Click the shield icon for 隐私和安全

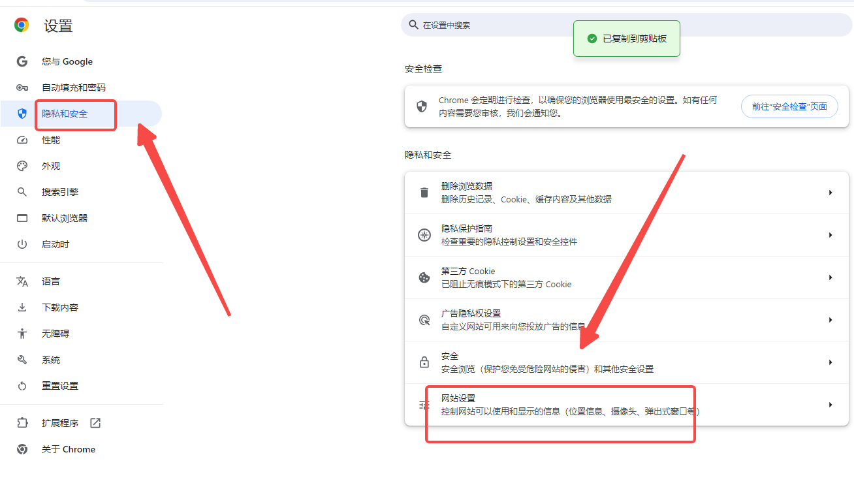pyautogui.click(x=22, y=114)
